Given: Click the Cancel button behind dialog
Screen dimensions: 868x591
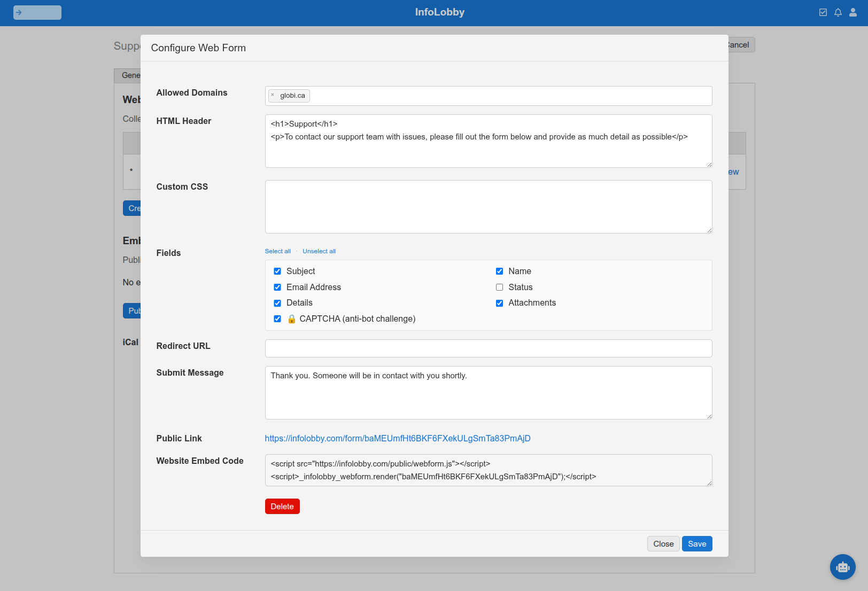Looking at the screenshot, I should point(741,45).
